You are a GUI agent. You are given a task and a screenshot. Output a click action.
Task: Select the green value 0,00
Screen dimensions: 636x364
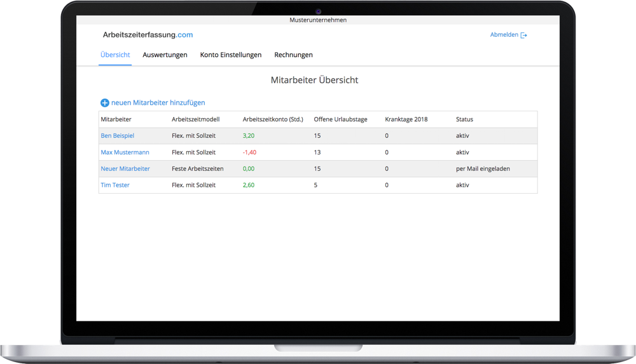point(249,168)
